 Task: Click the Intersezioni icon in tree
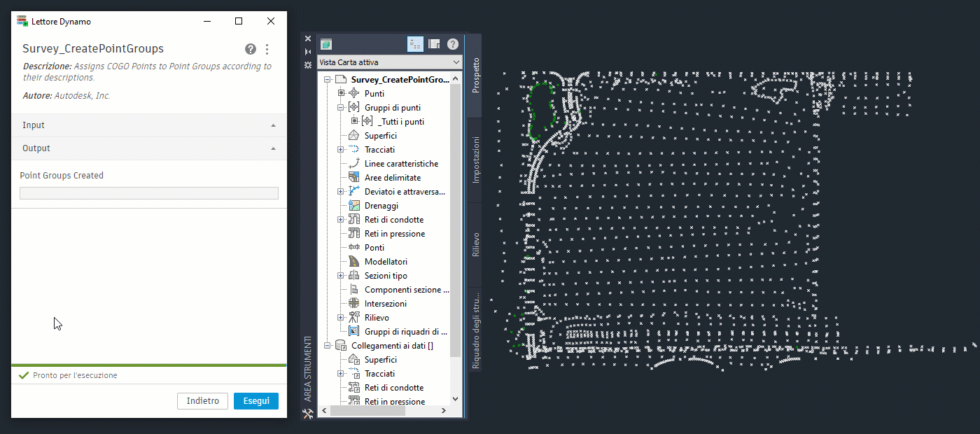[x=353, y=303]
